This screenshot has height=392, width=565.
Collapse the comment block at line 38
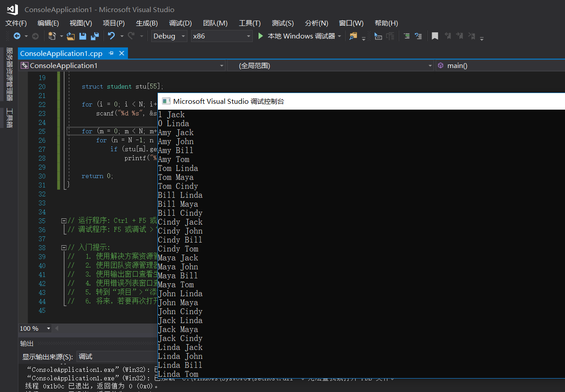[64, 247]
